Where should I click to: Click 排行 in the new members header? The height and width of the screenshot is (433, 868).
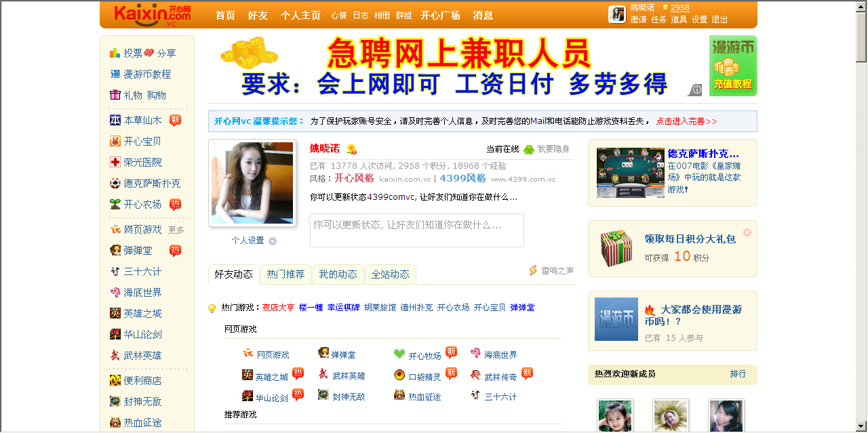coord(738,374)
